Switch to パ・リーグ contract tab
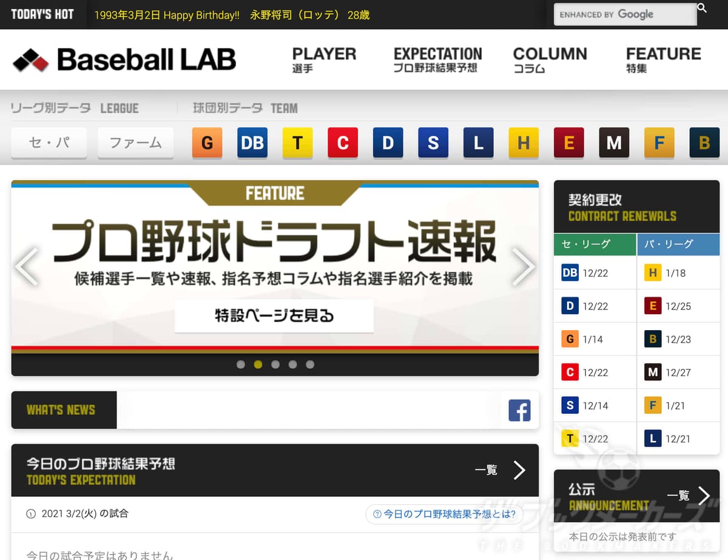Image resolution: width=728 pixels, height=560 pixels. pyautogui.click(x=678, y=244)
